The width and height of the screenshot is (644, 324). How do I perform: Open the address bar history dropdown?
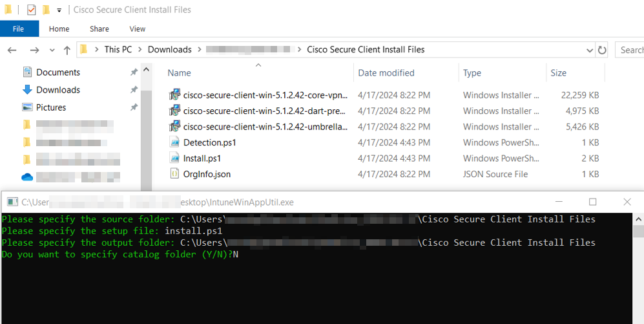click(589, 50)
